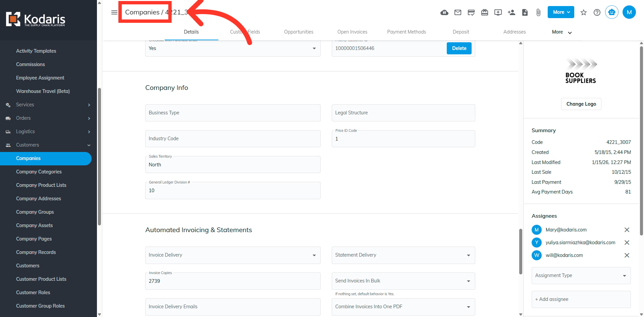This screenshot has height=317, width=644.
Task: Expand the Orders sidebar section
Action: [89, 118]
